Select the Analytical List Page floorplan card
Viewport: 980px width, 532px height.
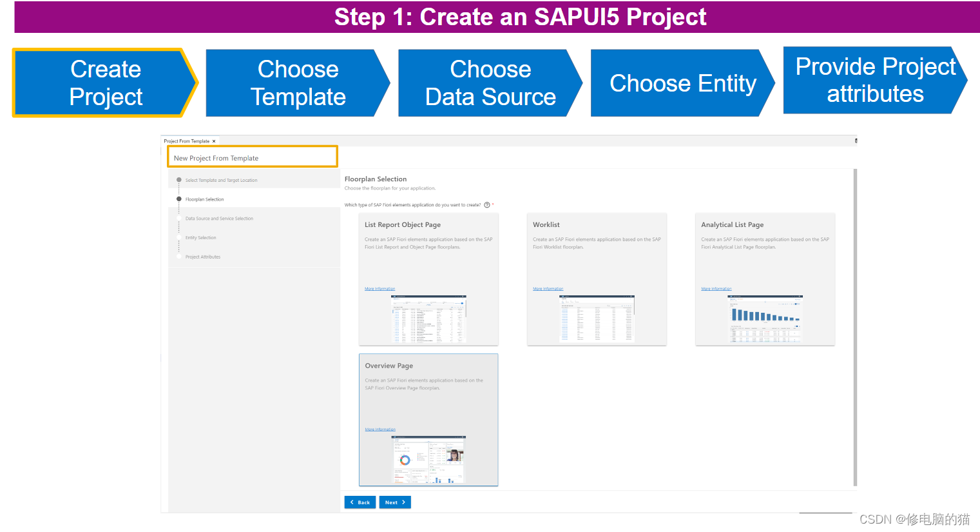(765, 279)
